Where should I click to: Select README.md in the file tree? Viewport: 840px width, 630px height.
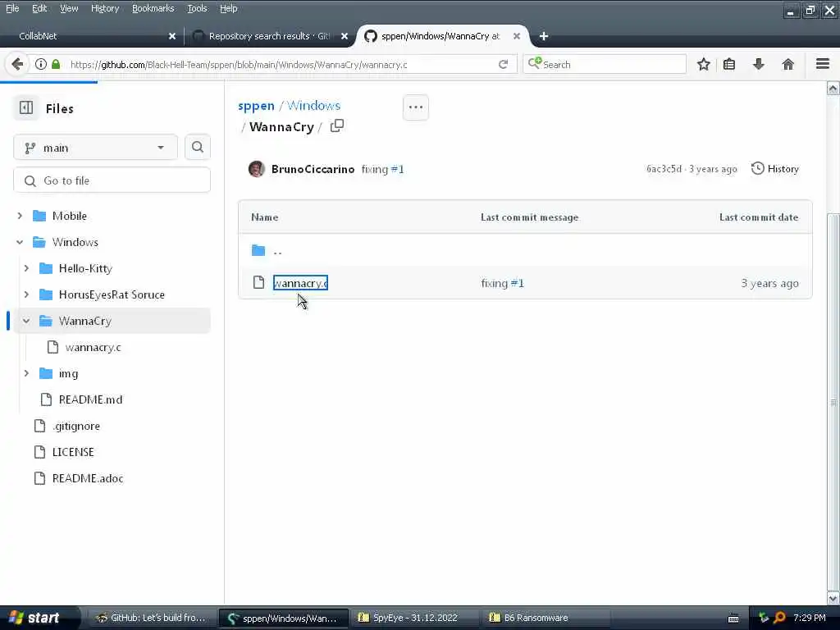coord(90,399)
